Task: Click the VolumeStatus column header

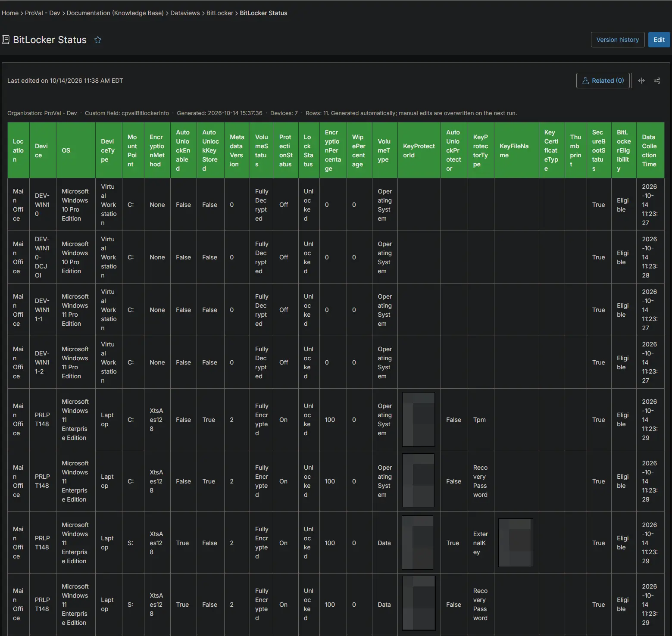Action: coord(262,150)
